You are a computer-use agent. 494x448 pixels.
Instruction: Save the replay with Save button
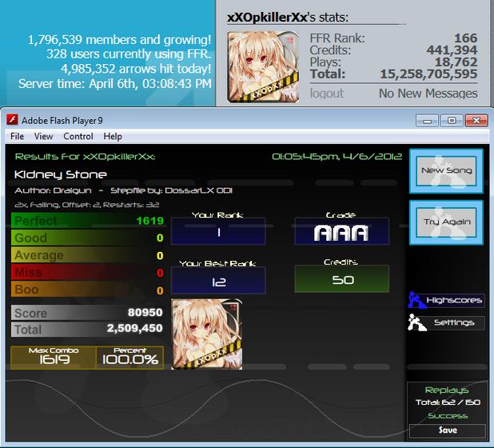click(448, 430)
